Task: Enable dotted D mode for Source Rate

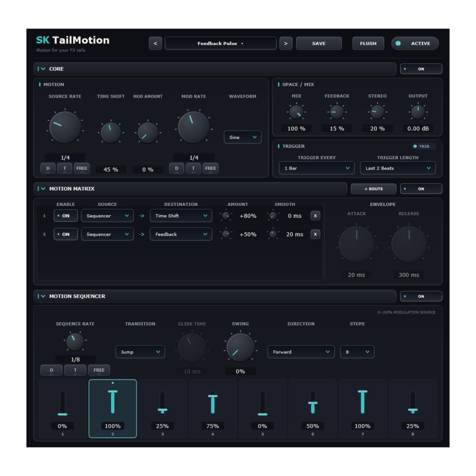Action: coord(48,168)
